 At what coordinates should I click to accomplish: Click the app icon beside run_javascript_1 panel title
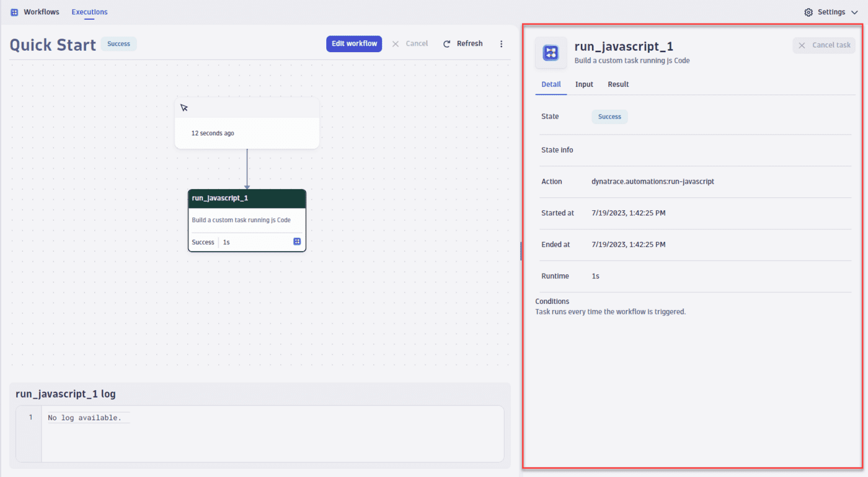click(x=551, y=53)
